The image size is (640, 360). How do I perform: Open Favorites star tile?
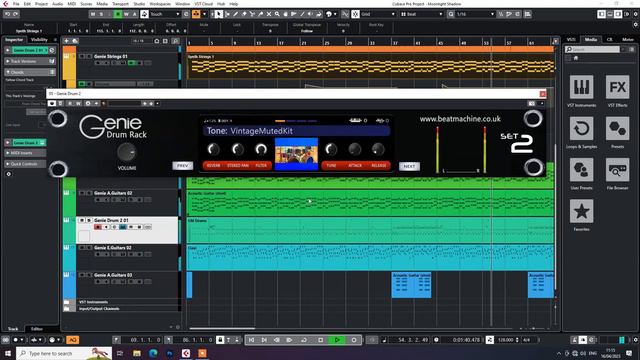[581, 211]
